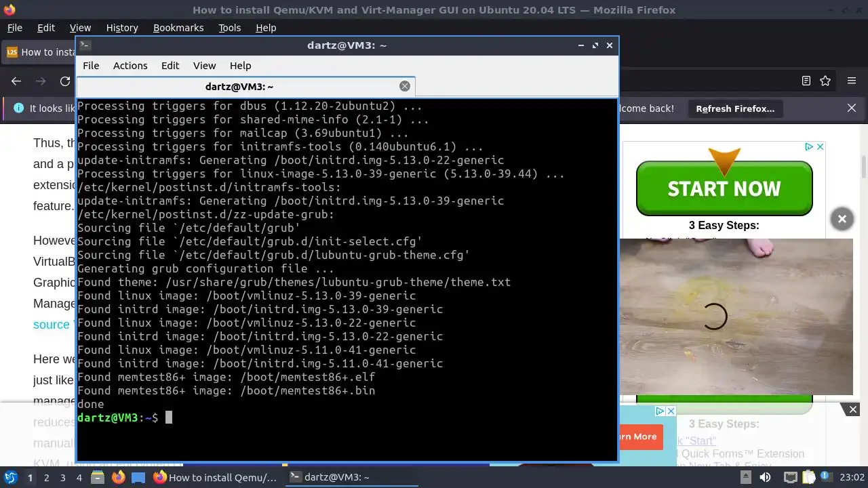Close the bottom banner ad
The height and width of the screenshot is (488, 868).
(853, 409)
